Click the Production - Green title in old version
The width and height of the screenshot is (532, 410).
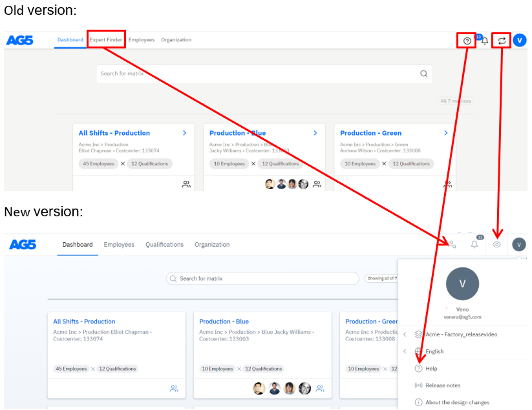tap(370, 133)
